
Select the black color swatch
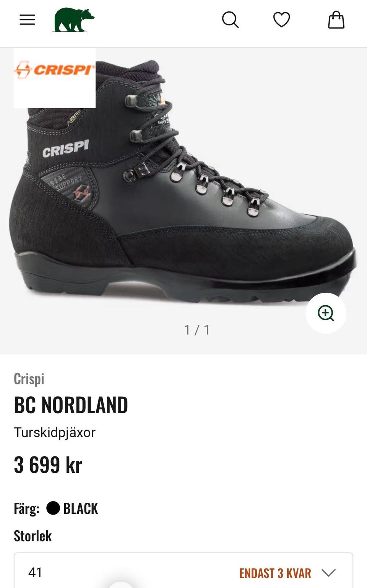click(x=53, y=508)
